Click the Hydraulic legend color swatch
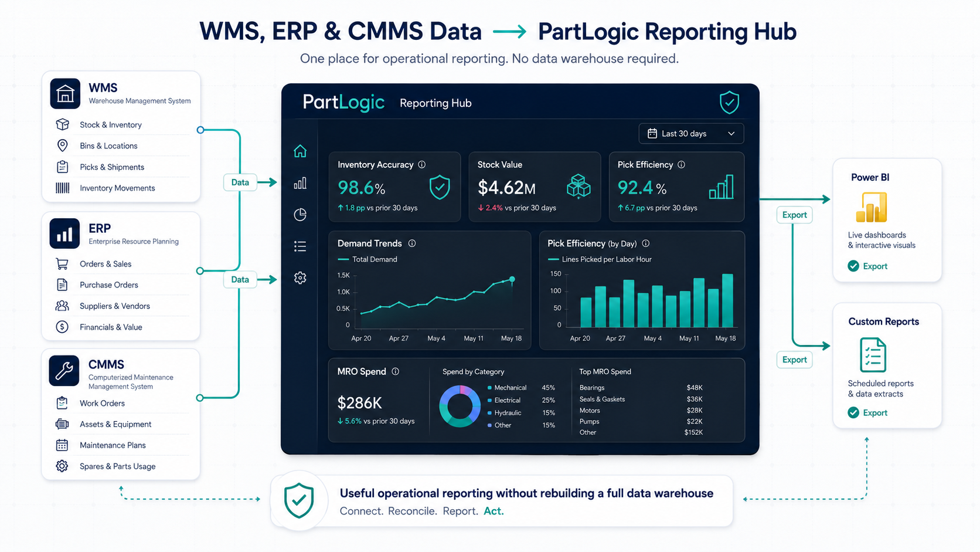 point(489,413)
